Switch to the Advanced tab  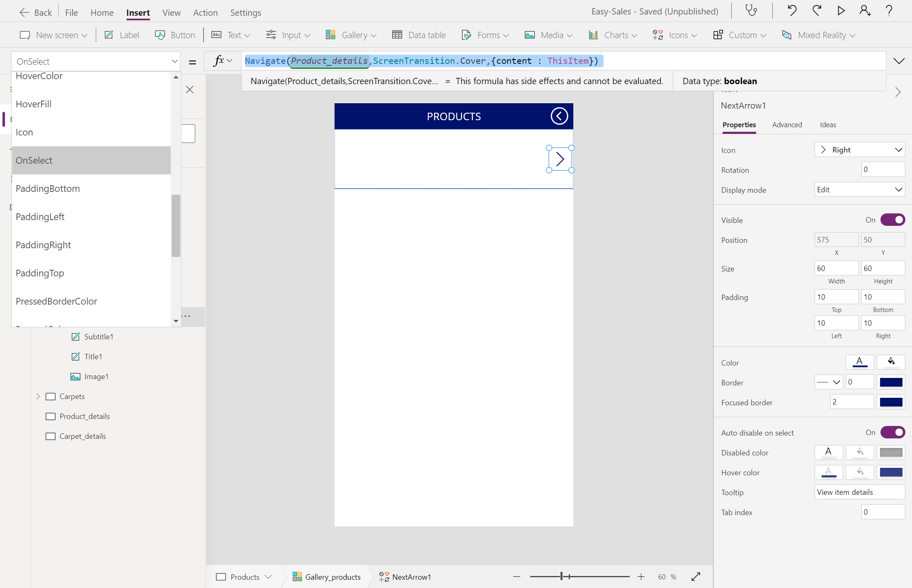pos(787,125)
